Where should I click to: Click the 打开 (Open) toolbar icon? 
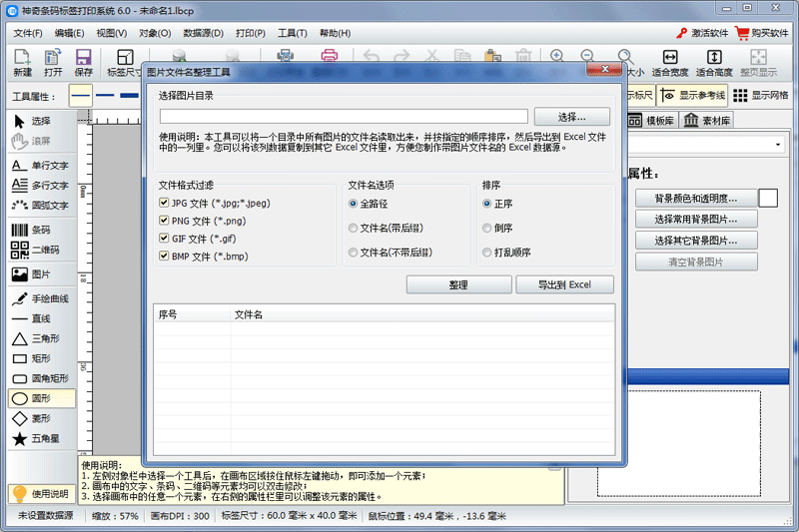53,63
